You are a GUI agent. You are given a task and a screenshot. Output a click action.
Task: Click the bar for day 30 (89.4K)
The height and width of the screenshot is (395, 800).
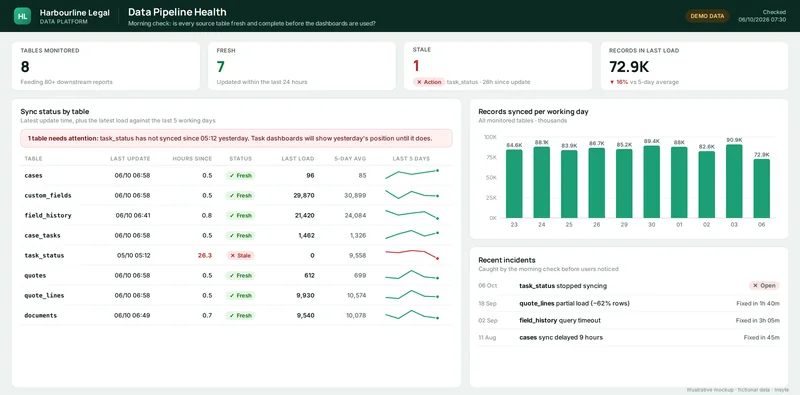point(652,182)
